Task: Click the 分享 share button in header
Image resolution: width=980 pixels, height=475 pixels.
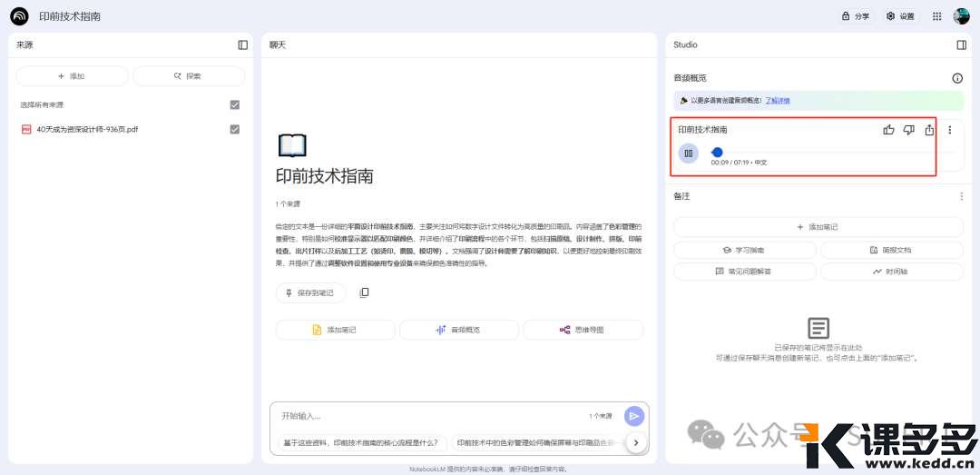Action: 856,16
